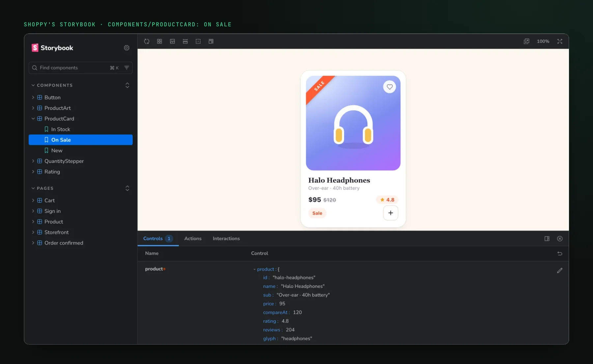
Task: Switch to the Controls tab
Action: [x=158, y=238]
